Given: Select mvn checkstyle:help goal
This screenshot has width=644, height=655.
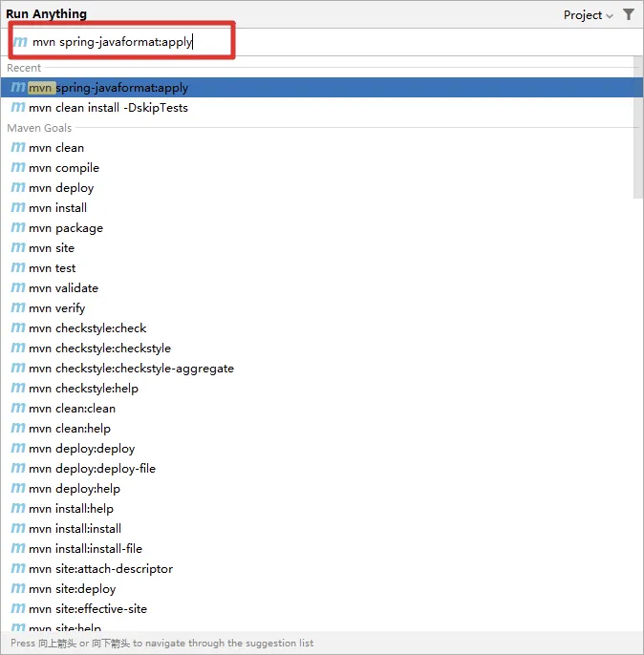Looking at the screenshot, I should tap(317, 389).
